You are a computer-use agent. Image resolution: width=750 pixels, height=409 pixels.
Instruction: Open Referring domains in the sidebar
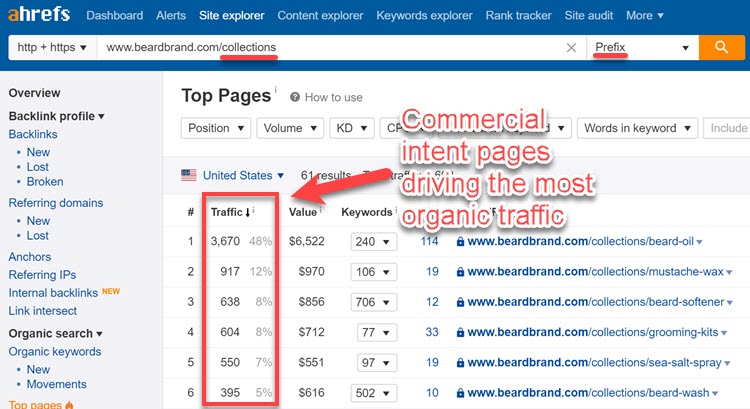click(55, 203)
